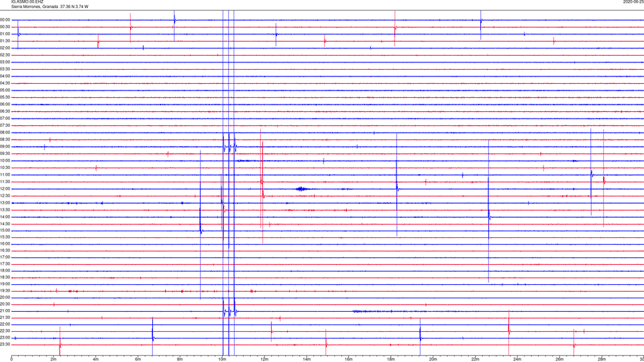Click the 22:00 time label
644x362 pixels.
coord(5,324)
